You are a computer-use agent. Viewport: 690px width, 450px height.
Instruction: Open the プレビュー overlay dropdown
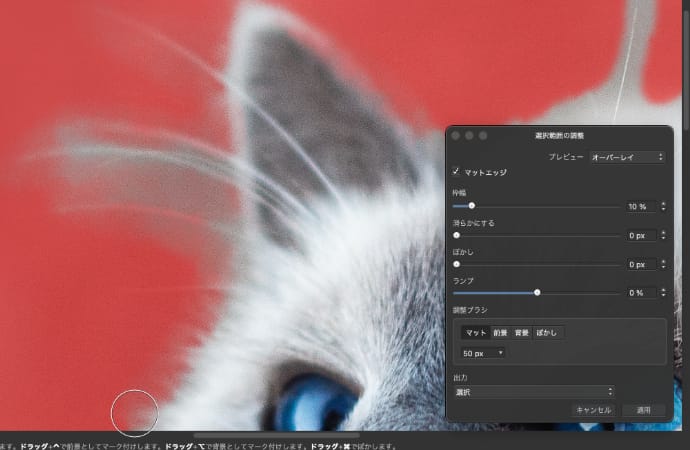tap(626, 157)
